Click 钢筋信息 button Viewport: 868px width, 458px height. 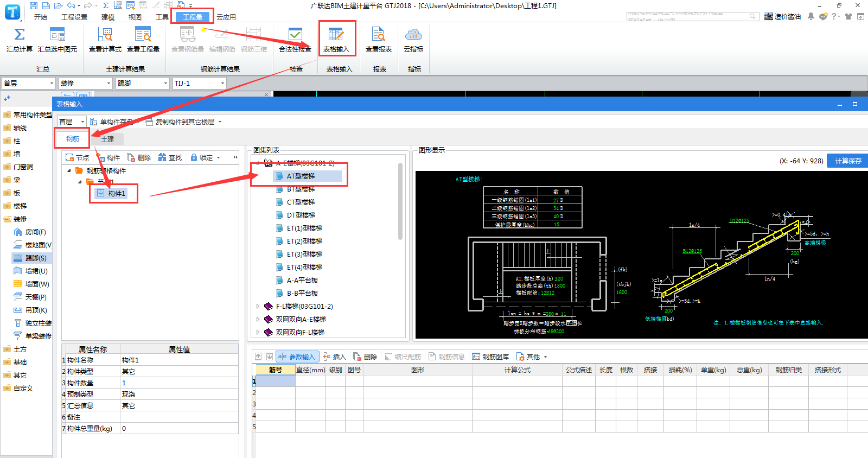446,357
